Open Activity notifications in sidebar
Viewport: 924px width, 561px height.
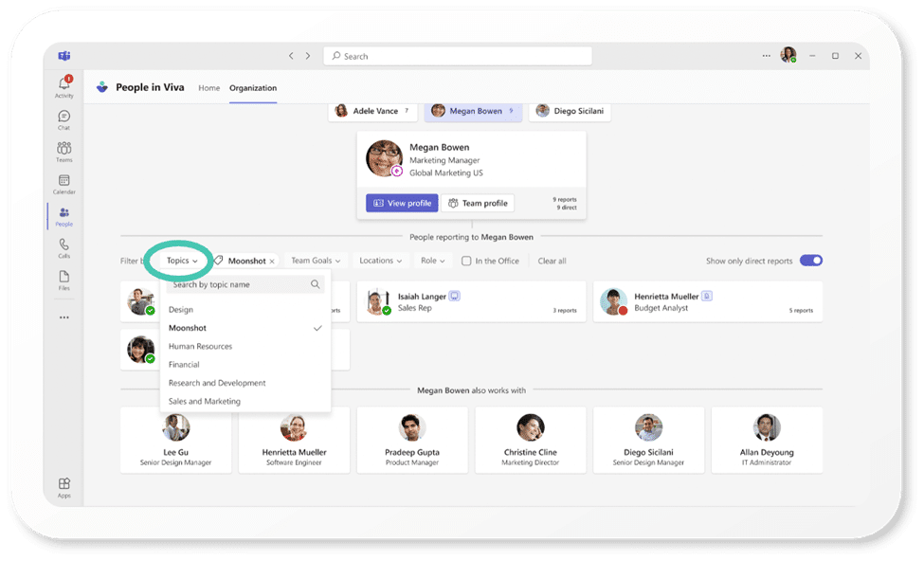click(64, 86)
